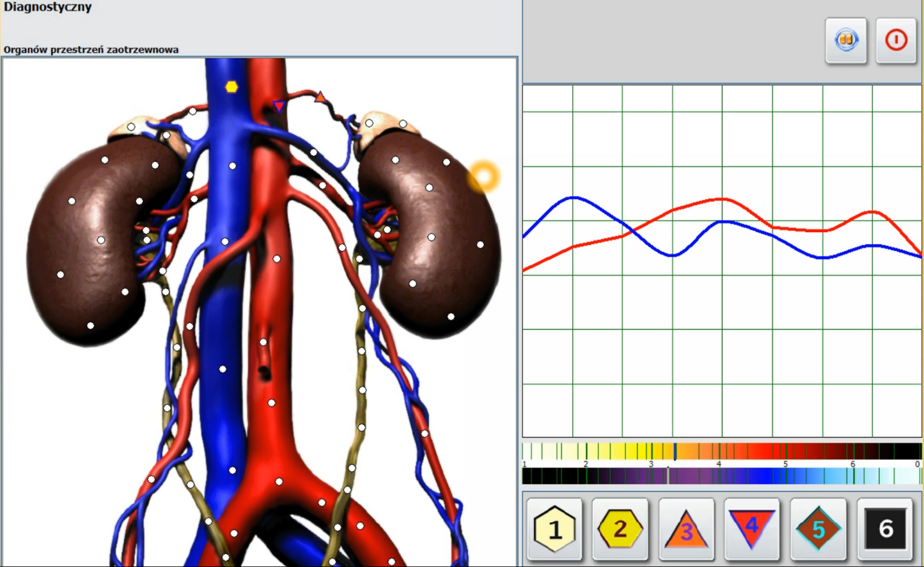The width and height of the screenshot is (924, 567).
Task: Click the blue curve's first peak on the graph
Action: (574, 198)
